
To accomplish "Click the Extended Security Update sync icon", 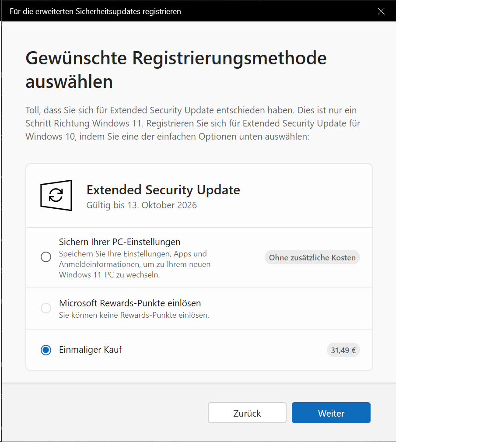I will point(56,196).
